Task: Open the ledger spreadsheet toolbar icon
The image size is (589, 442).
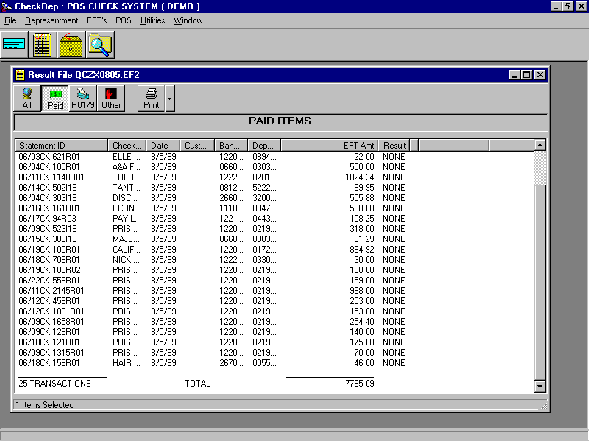Action: 42,45
